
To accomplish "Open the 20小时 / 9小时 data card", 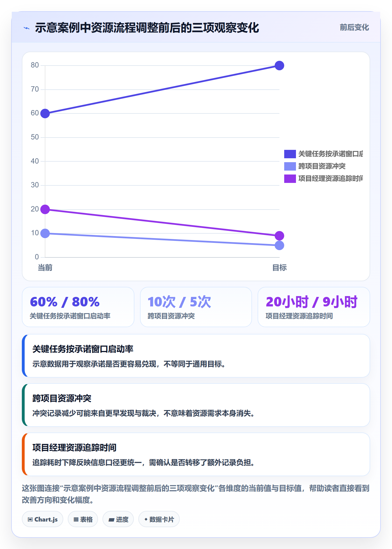I will (314, 307).
